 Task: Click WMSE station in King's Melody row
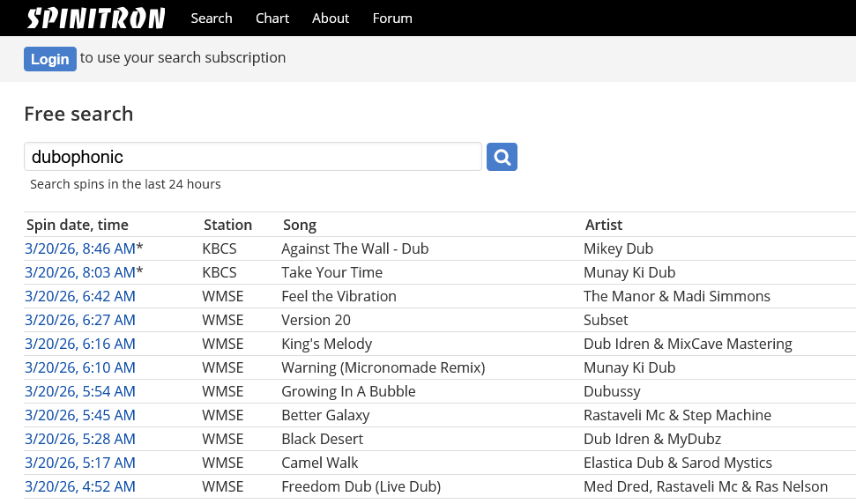223,345
